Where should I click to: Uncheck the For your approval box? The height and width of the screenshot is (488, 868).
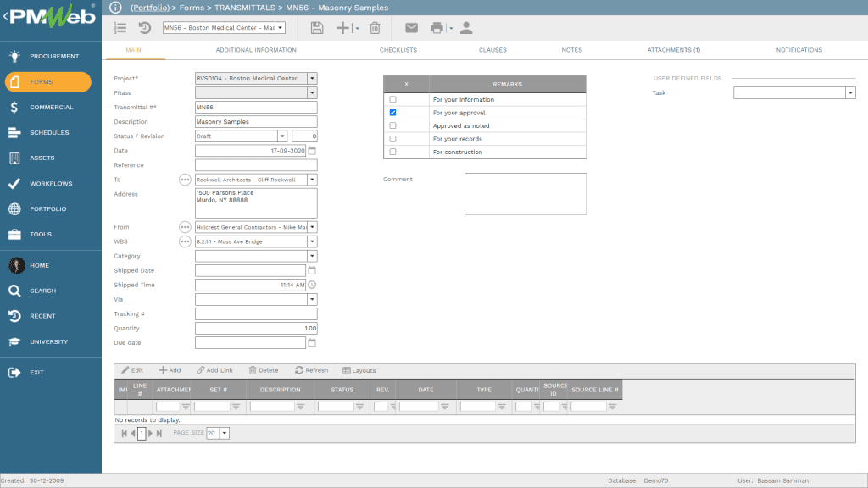393,113
